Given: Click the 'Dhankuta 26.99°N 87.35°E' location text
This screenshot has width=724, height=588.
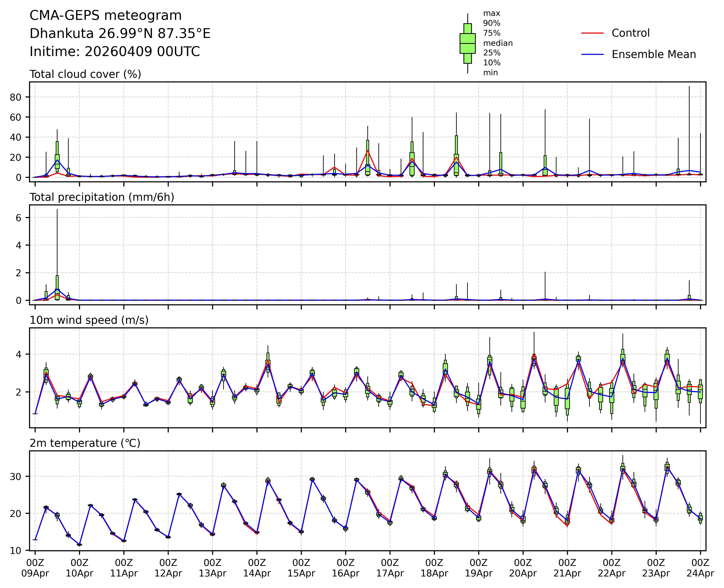Looking at the screenshot, I should [x=120, y=33].
